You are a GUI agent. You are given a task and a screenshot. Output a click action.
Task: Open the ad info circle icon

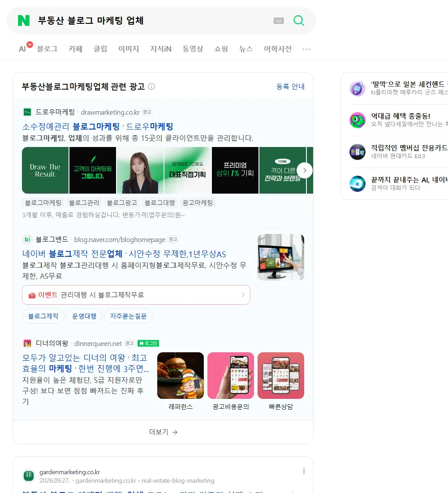(x=151, y=86)
